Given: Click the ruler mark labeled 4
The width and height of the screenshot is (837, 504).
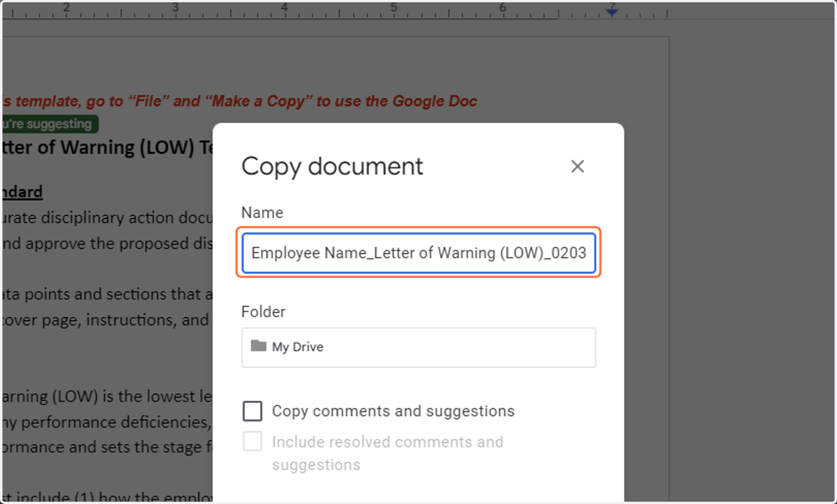Looking at the screenshot, I should 285,8.
